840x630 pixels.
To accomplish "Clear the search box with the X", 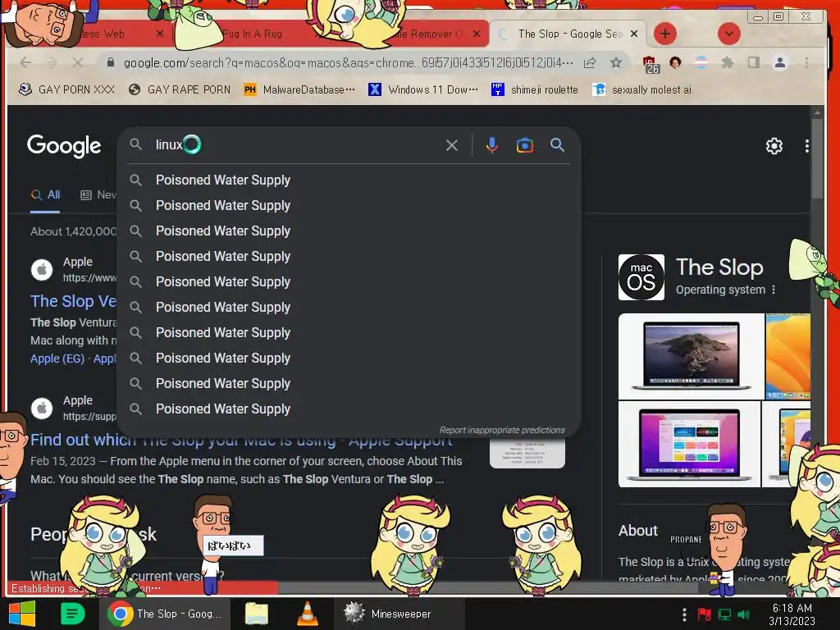I will [452, 145].
